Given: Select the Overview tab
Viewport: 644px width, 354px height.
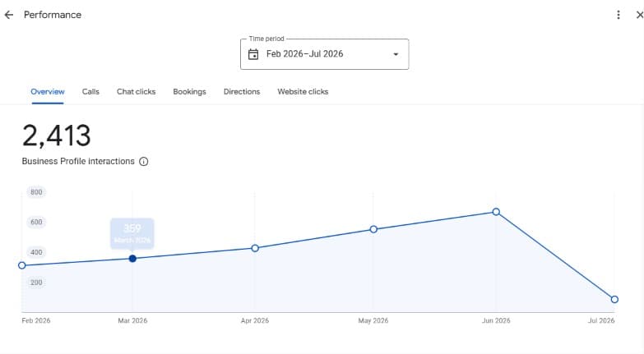Looking at the screenshot, I should pos(48,92).
